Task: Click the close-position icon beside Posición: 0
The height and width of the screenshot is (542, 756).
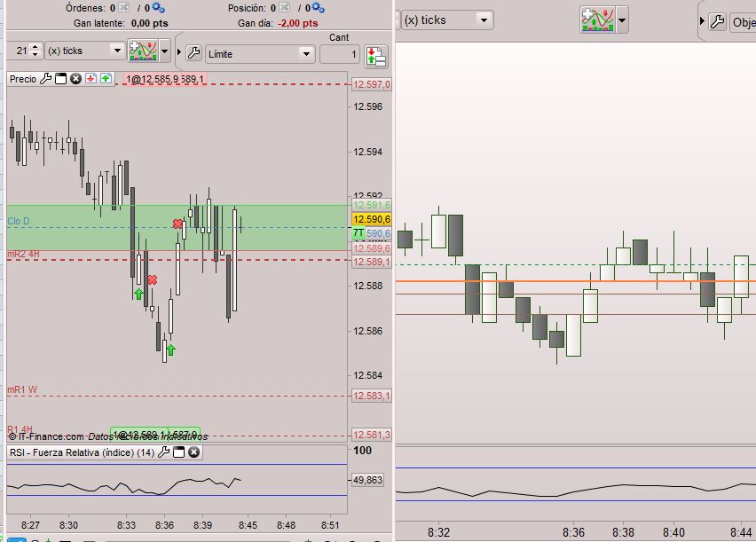Action: (285, 8)
